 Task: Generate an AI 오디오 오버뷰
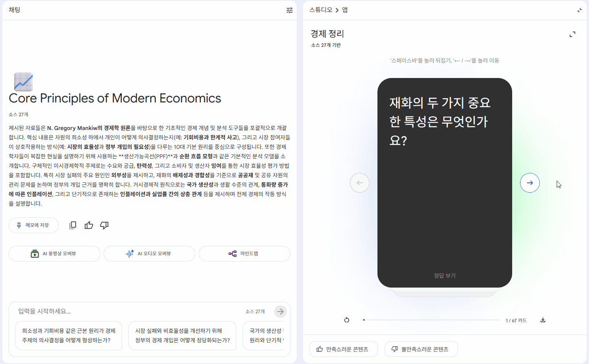tap(149, 253)
